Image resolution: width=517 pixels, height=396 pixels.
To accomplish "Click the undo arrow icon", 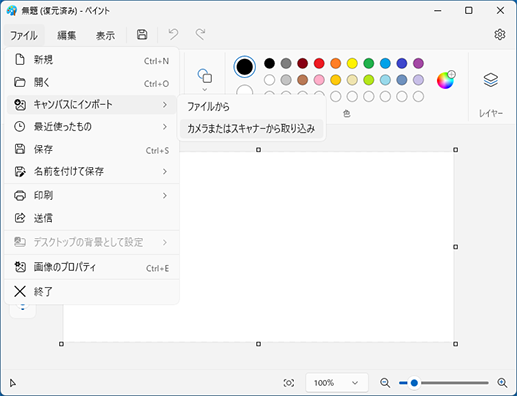I will click(173, 34).
